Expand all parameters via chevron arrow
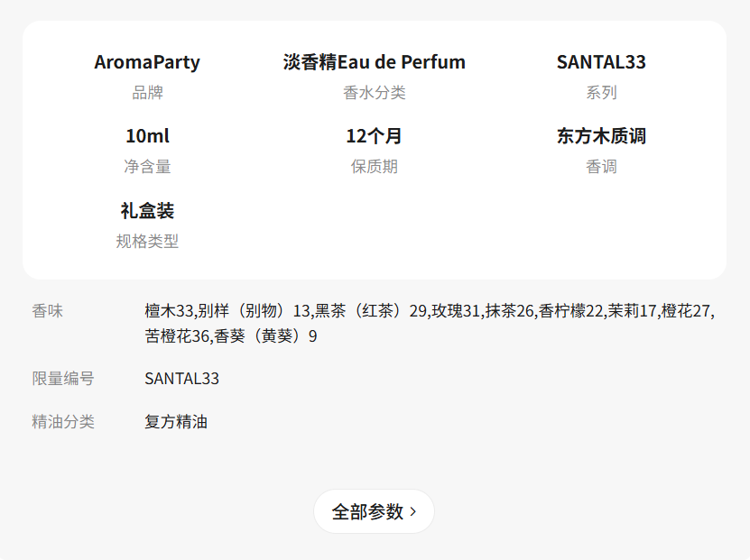This screenshot has width=750, height=560. [413, 511]
